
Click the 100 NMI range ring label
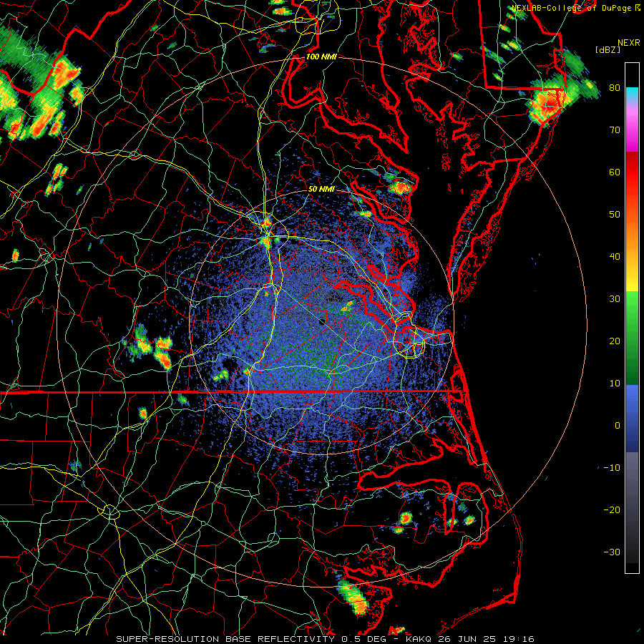(321, 57)
